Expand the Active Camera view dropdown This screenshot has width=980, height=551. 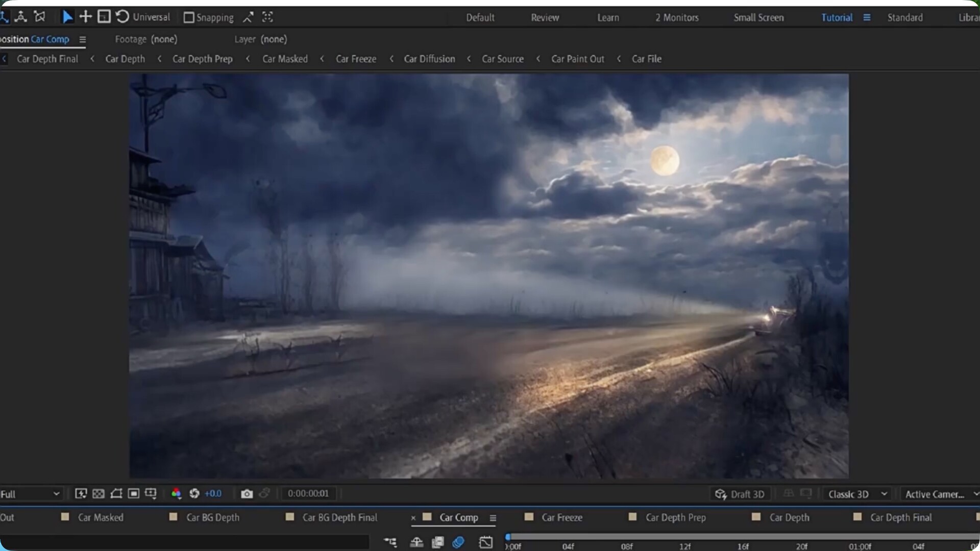click(x=939, y=494)
